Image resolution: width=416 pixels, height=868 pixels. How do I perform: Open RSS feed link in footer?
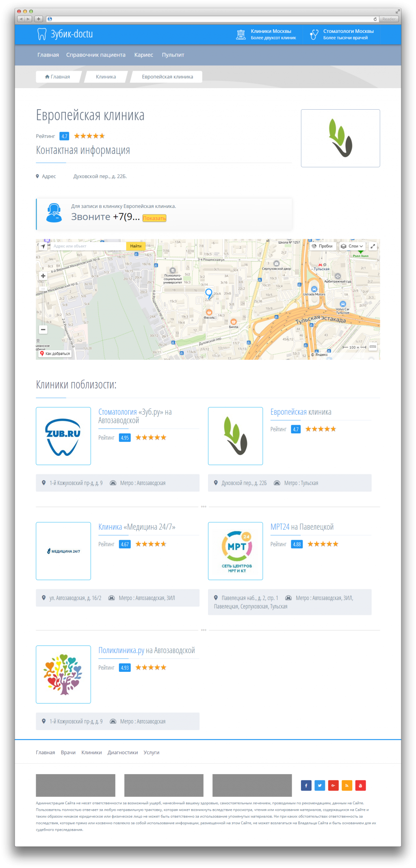click(347, 785)
